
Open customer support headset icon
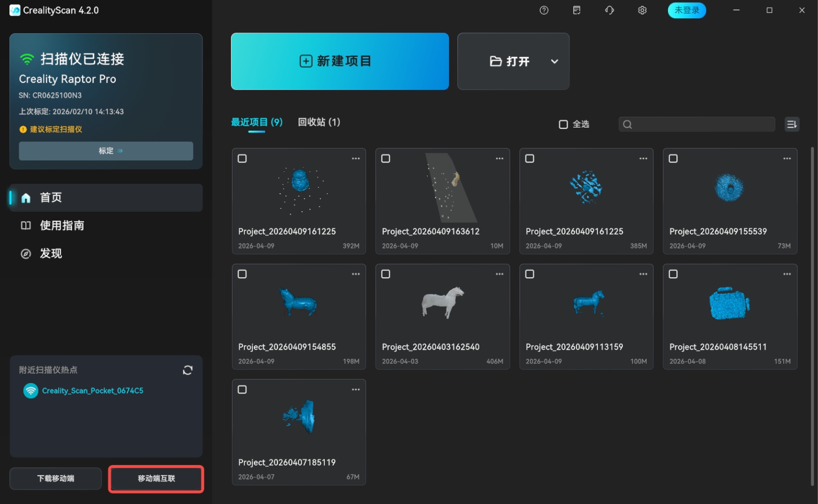[x=609, y=10]
